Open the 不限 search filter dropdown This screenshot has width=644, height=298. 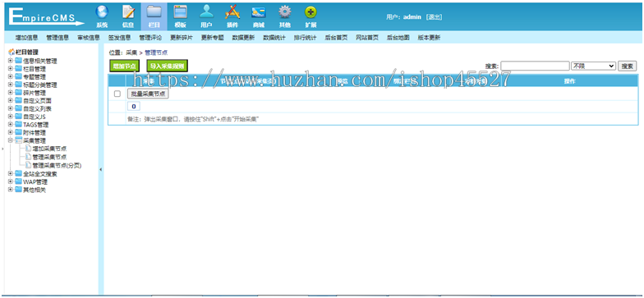[x=593, y=66]
